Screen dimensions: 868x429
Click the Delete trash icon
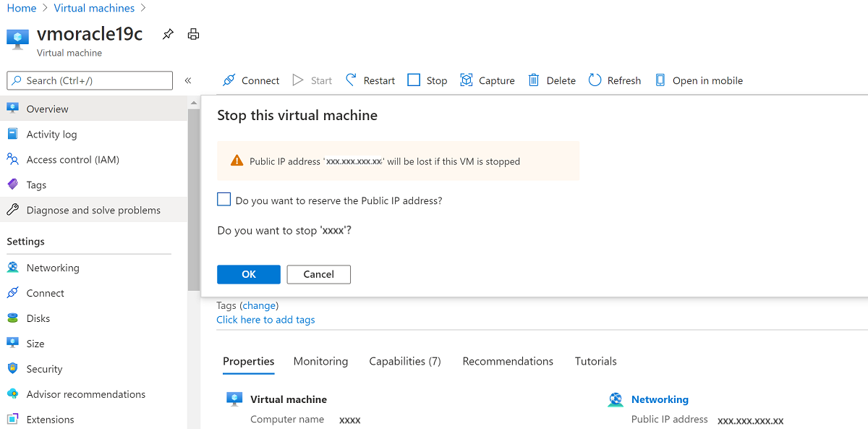click(x=533, y=80)
